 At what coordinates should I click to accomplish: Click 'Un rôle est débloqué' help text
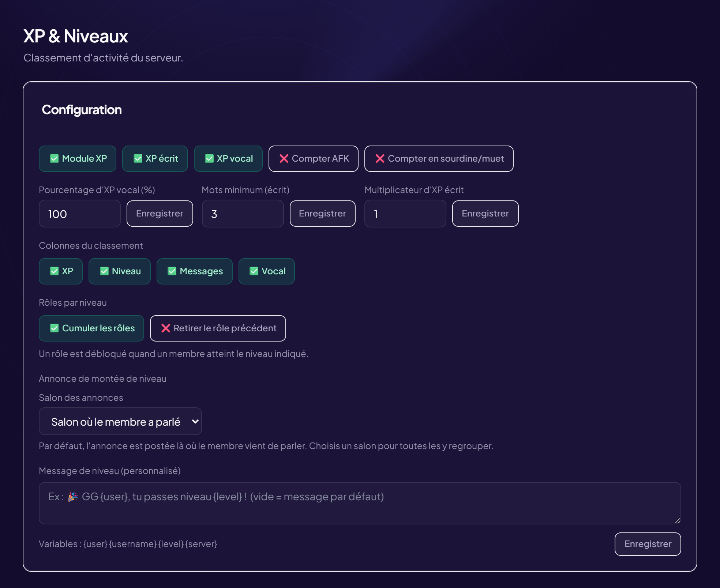174,354
